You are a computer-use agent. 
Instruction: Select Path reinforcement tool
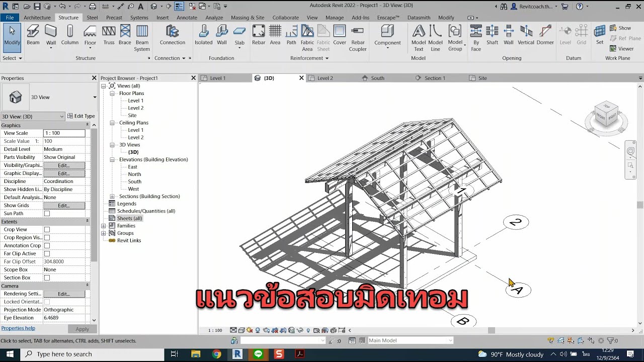click(x=291, y=36)
